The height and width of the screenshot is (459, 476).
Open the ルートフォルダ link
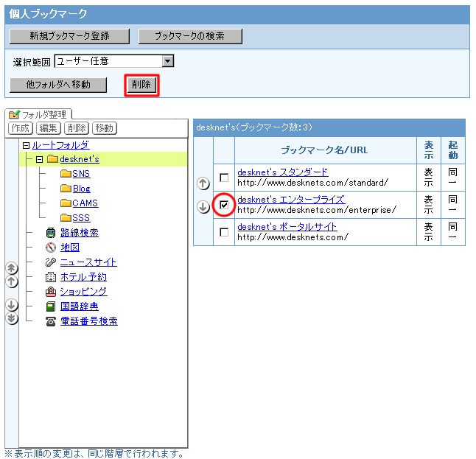tap(60, 145)
